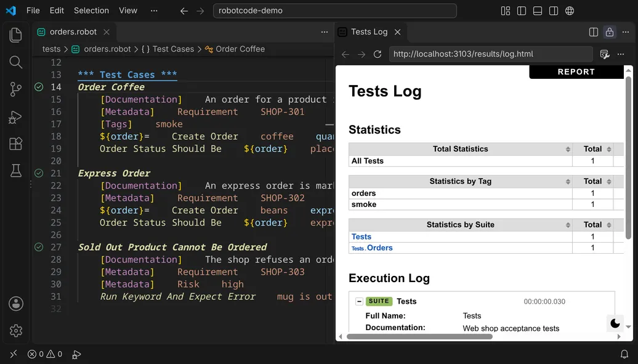
Task: Toggle the secondary side bar
Action: pyautogui.click(x=554, y=11)
